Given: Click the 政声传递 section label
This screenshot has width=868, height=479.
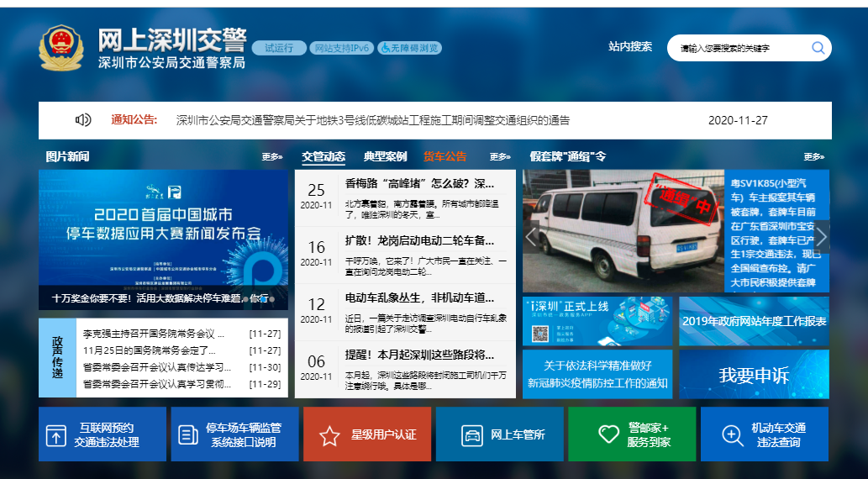Looking at the screenshot, I should (x=58, y=357).
